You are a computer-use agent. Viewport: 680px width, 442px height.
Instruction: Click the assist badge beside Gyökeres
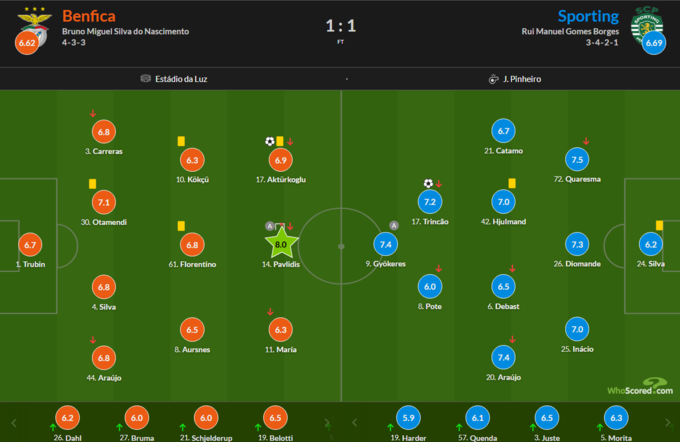394,225
